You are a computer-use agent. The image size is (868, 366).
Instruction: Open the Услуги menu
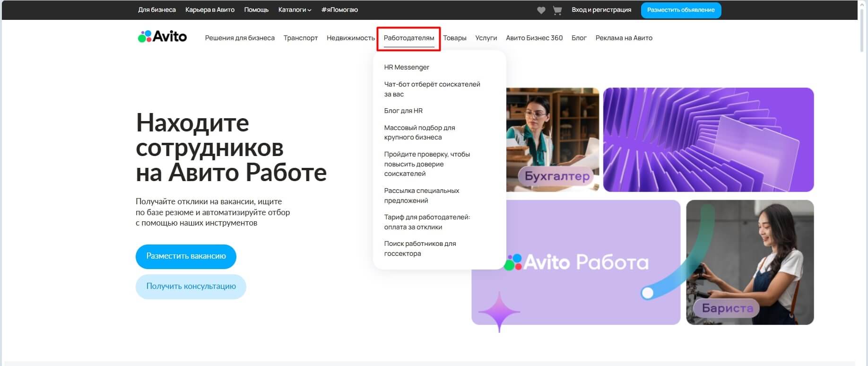[x=486, y=38]
